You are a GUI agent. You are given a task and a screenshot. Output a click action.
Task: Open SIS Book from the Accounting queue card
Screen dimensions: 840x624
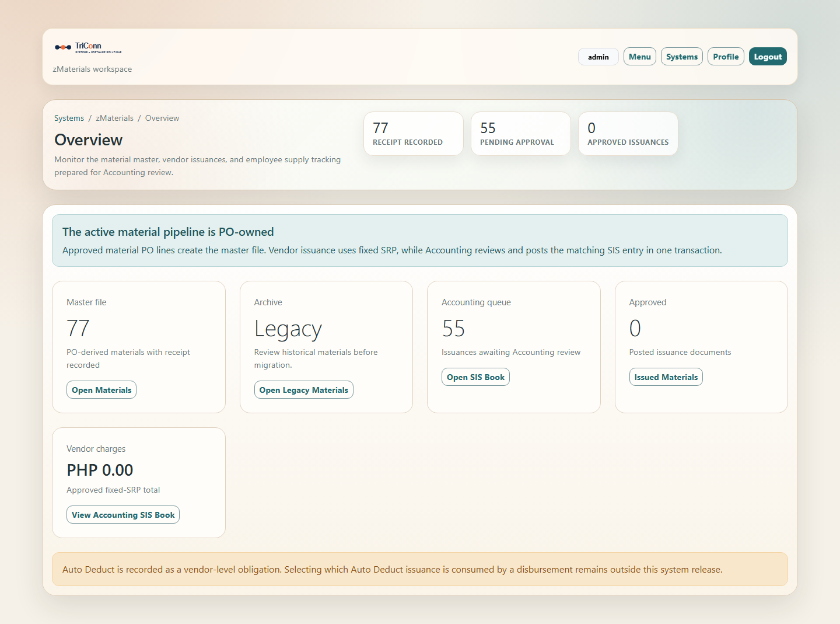click(x=476, y=377)
